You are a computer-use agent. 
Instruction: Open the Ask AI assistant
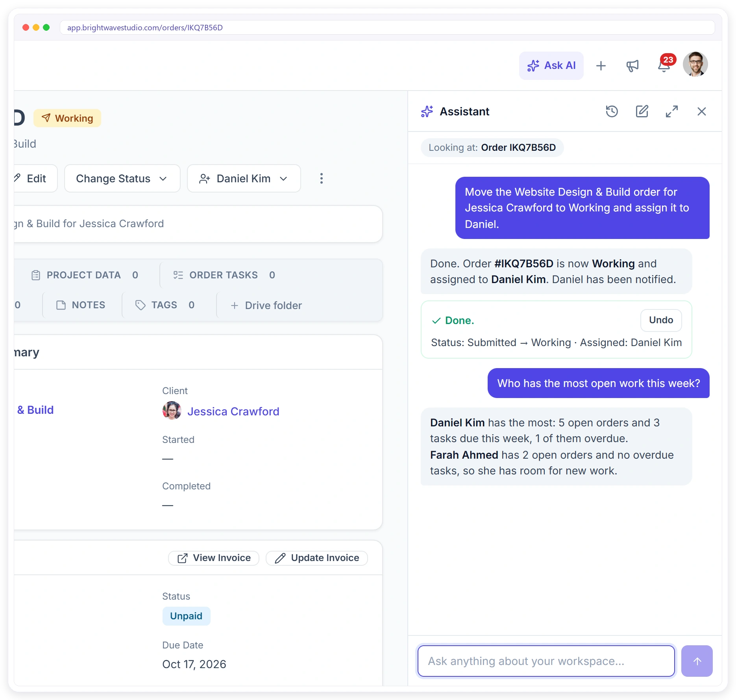551,65
